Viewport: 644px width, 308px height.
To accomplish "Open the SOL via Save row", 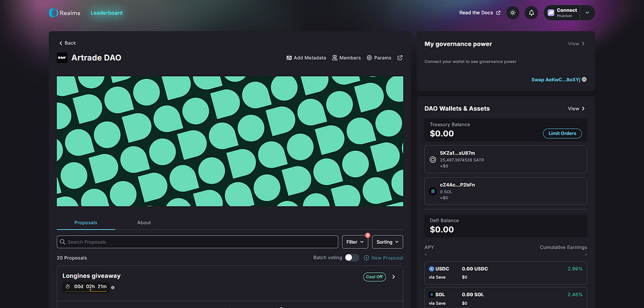I will (506, 298).
